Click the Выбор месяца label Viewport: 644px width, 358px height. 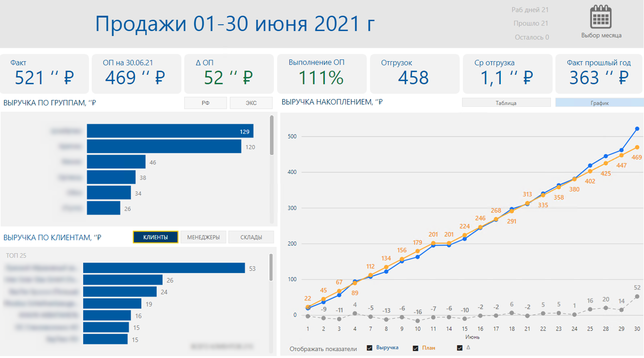pyautogui.click(x=601, y=35)
